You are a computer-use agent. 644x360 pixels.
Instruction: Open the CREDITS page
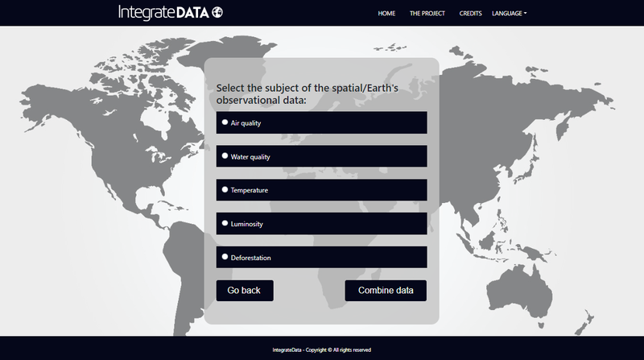pos(470,14)
